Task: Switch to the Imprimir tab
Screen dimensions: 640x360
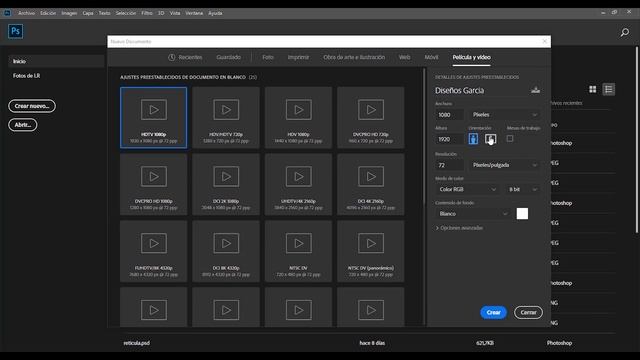Action: tap(298, 57)
